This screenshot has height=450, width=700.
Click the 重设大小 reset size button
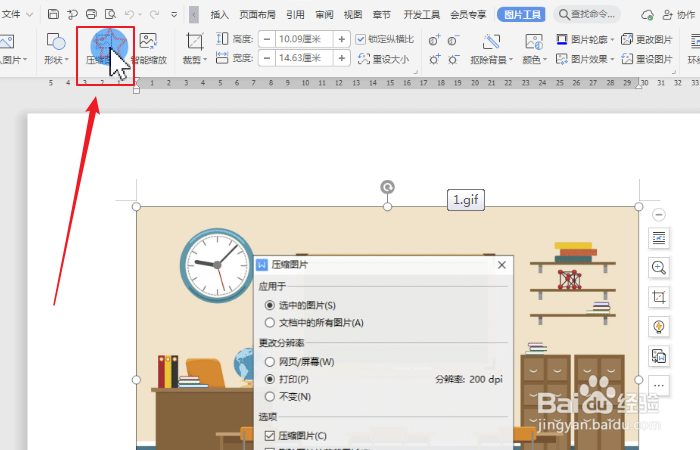click(x=383, y=59)
